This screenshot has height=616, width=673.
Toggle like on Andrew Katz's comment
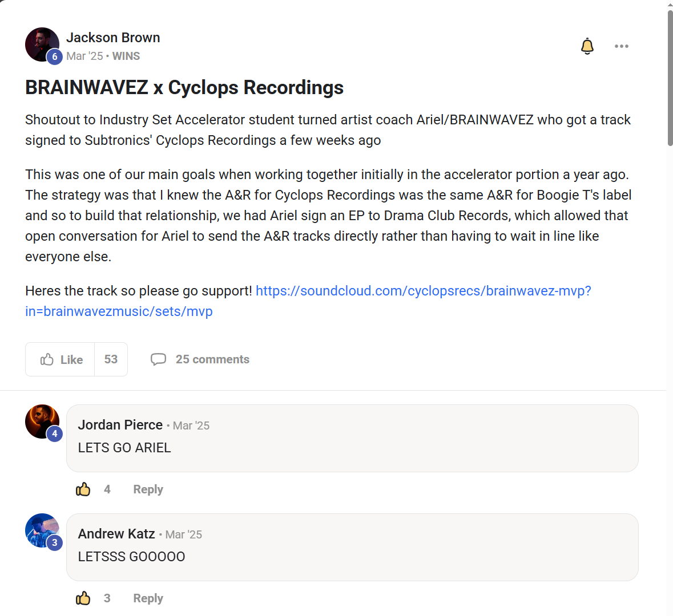pos(83,598)
